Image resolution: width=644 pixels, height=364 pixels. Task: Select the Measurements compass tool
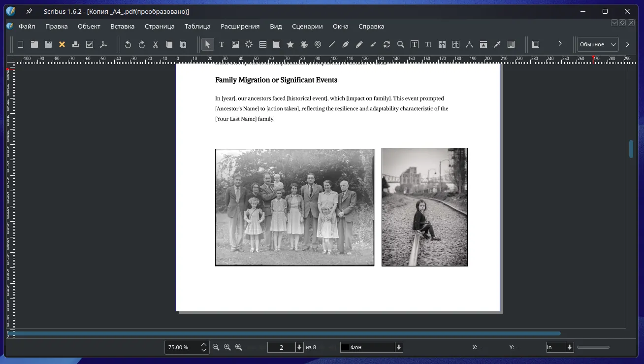tap(470, 44)
